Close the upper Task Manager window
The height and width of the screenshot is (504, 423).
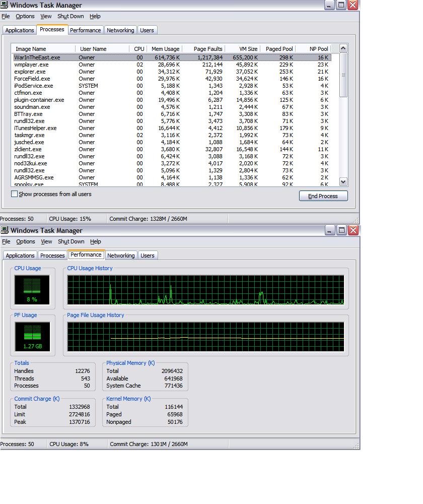pos(352,5)
